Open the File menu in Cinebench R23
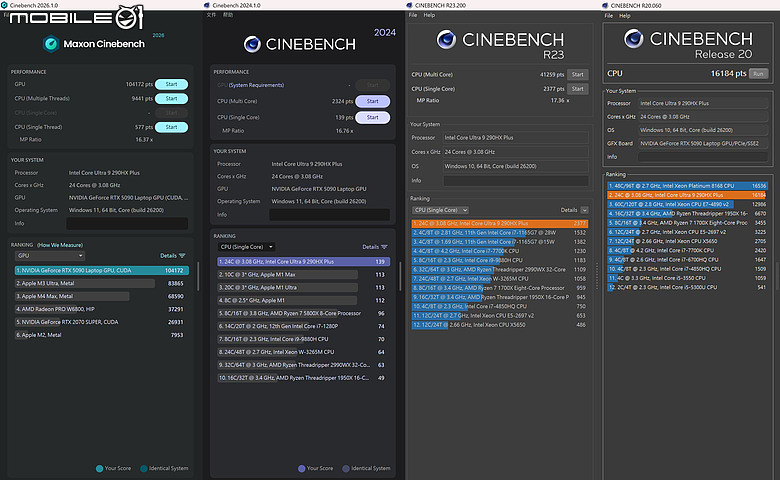Screen dimensions: 780x480 (413, 15)
